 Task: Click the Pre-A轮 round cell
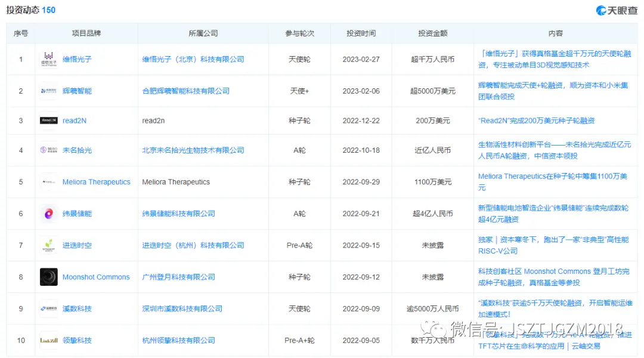point(299,245)
